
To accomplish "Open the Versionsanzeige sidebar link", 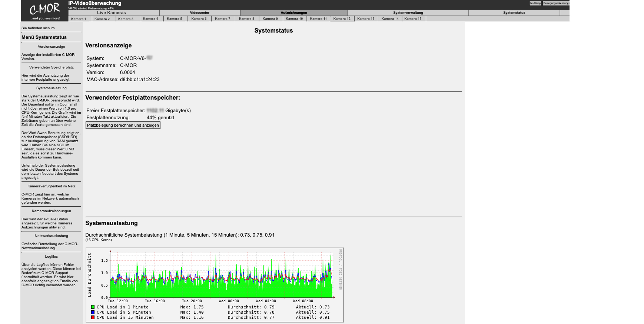I will (52, 47).
